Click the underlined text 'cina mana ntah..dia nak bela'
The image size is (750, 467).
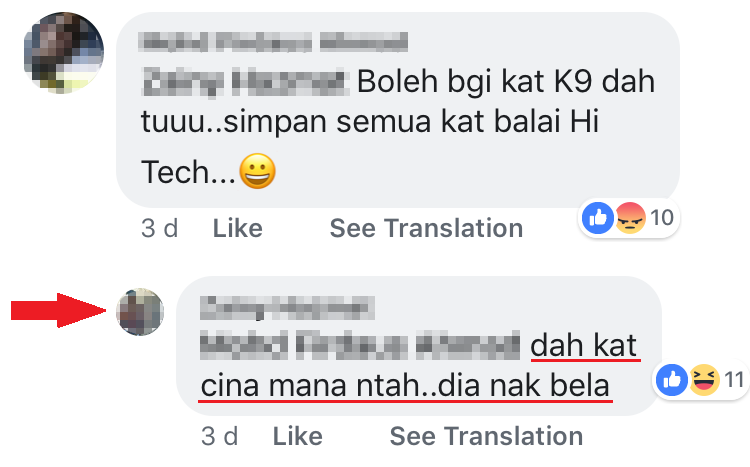click(x=404, y=385)
